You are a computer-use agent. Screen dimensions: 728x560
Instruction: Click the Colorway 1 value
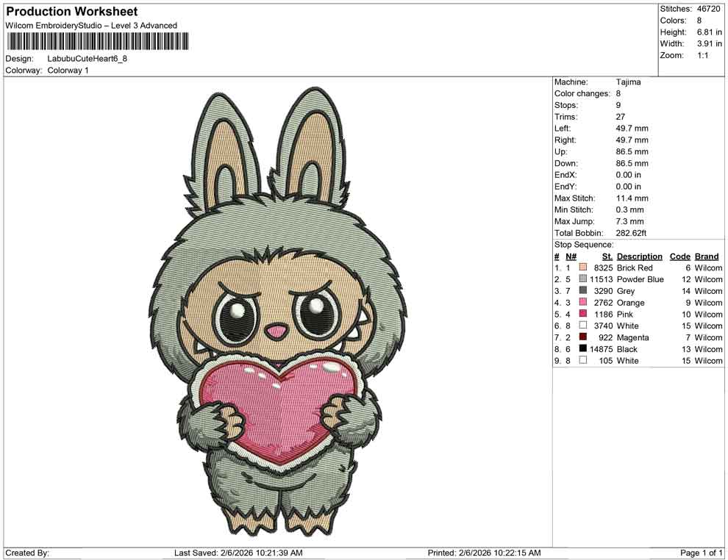(68, 71)
